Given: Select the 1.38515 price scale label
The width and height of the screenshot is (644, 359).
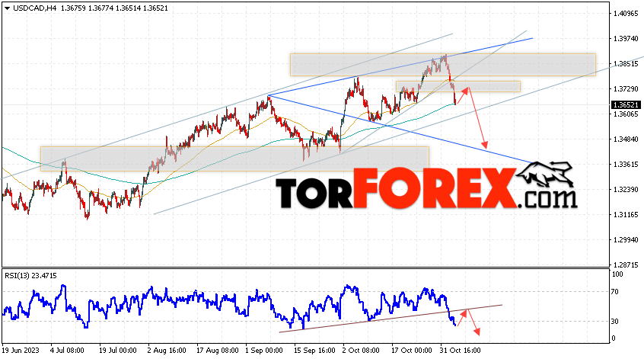Looking at the screenshot, I should point(626,64).
